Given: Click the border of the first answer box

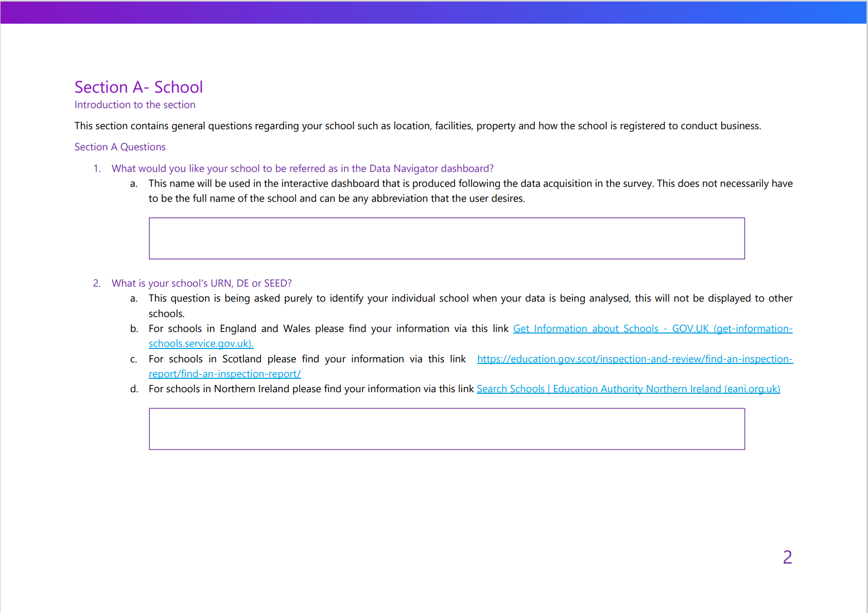Looking at the screenshot, I should pos(446,219).
